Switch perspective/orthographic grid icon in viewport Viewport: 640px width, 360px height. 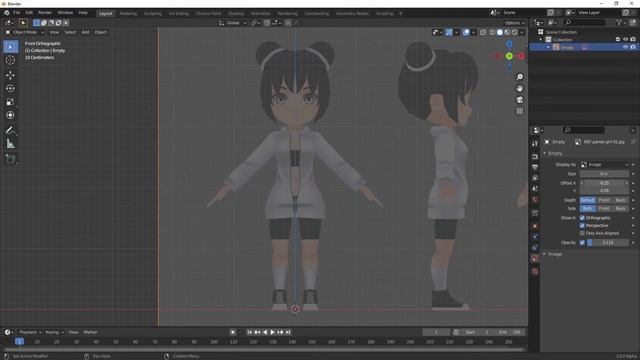point(520,111)
